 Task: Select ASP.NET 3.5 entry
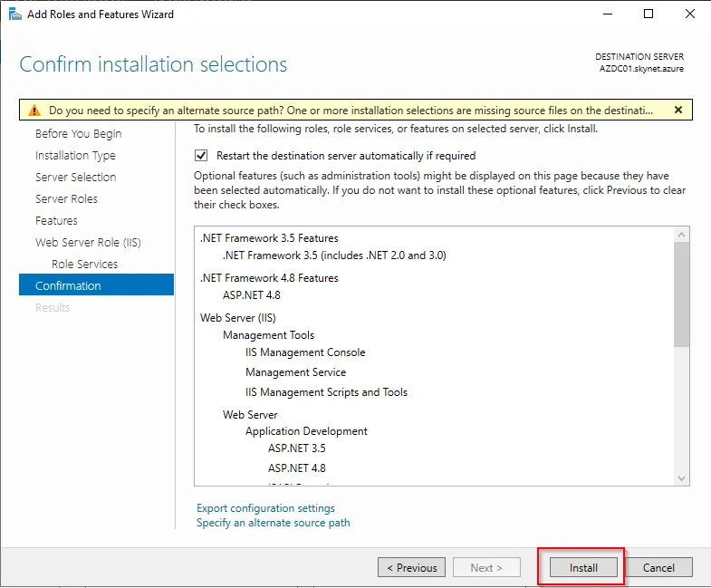(296, 448)
